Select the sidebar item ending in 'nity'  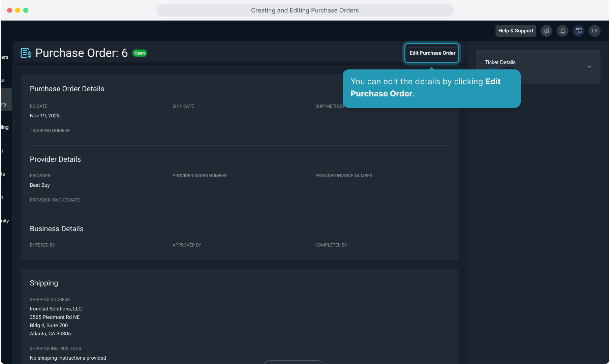(x=5, y=221)
